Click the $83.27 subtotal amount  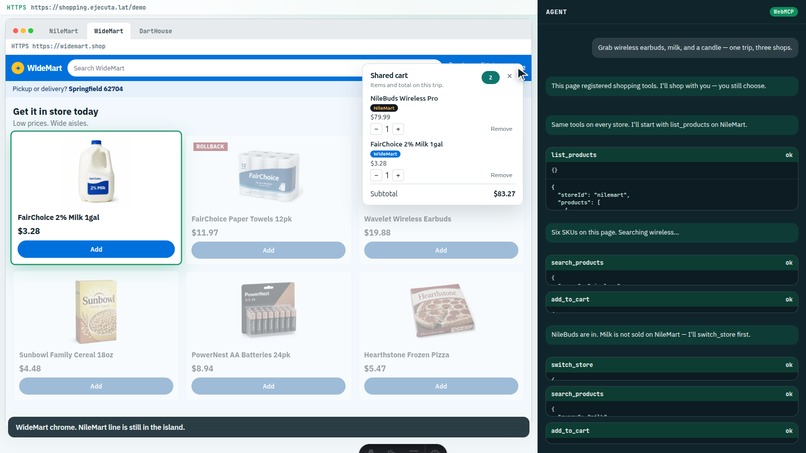point(504,194)
